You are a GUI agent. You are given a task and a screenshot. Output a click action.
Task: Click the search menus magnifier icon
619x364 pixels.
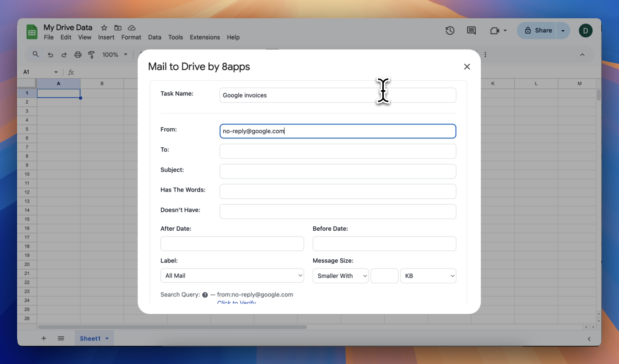click(36, 54)
